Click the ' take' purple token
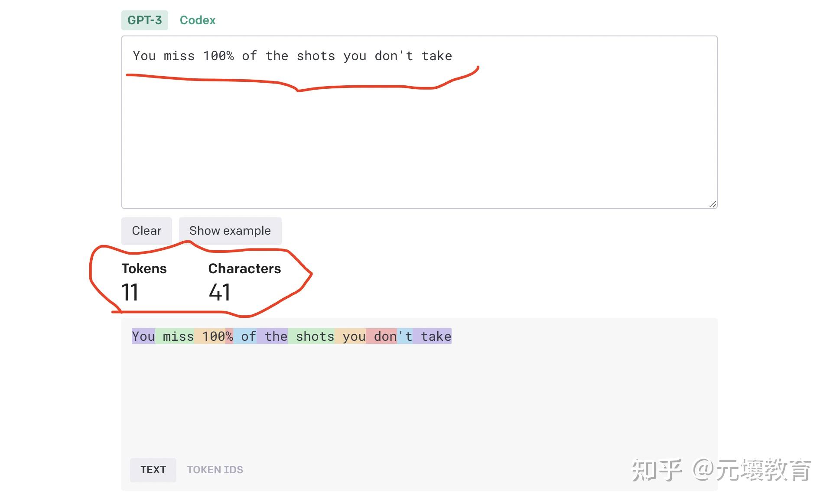 click(x=432, y=336)
